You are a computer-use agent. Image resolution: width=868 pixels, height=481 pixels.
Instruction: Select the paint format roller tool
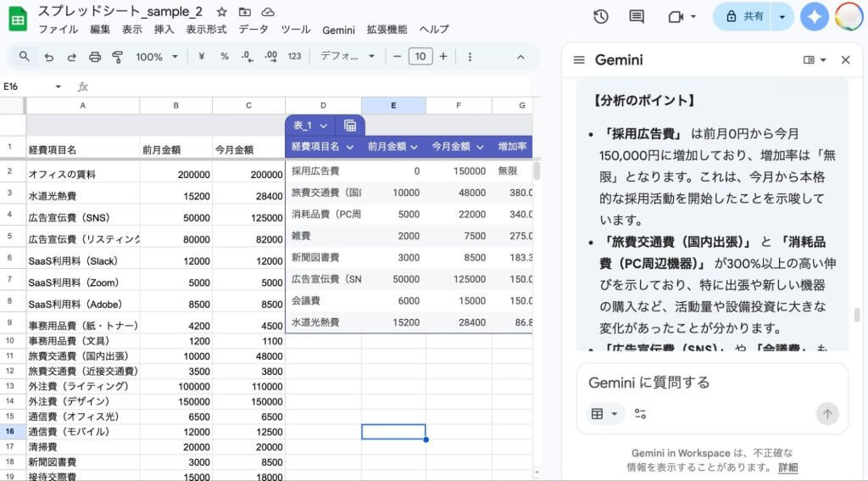click(118, 57)
